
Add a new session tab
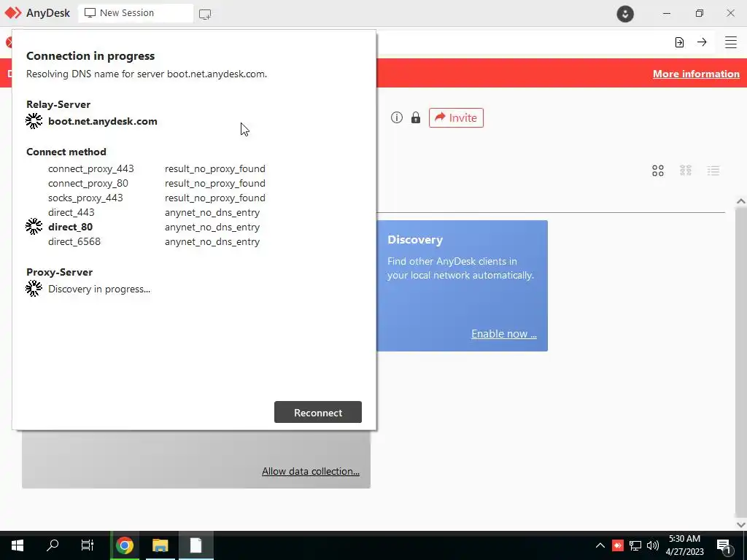pos(205,14)
